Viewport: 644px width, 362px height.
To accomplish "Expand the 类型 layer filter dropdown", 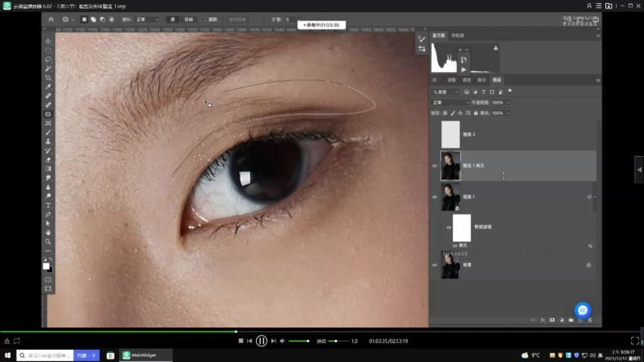I will tap(445, 92).
